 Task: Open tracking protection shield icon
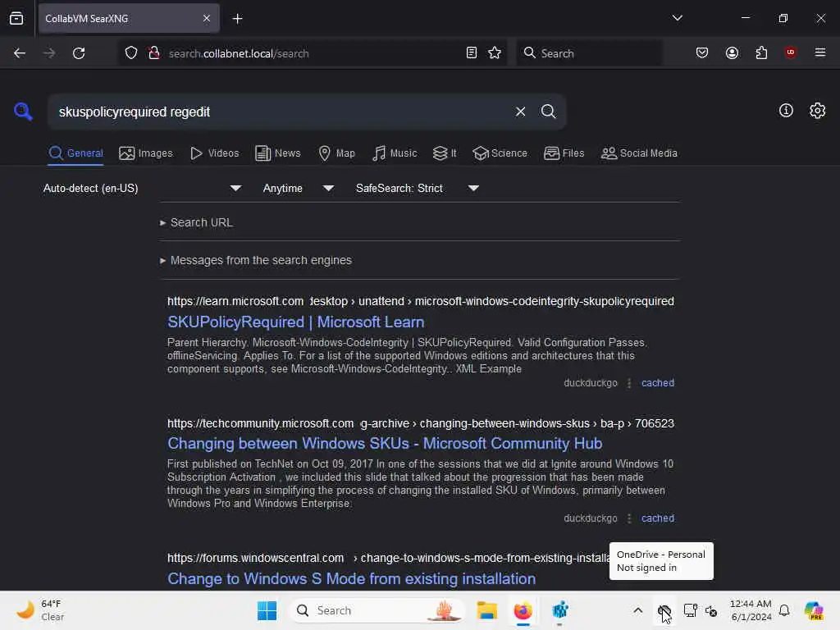[x=131, y=53]
